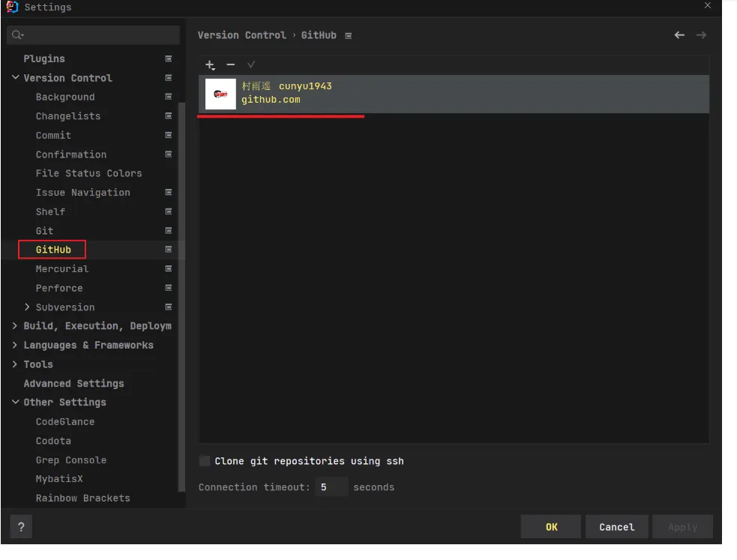Click the forward navigation arrow
737x560 pixels.
click(701, 35)
